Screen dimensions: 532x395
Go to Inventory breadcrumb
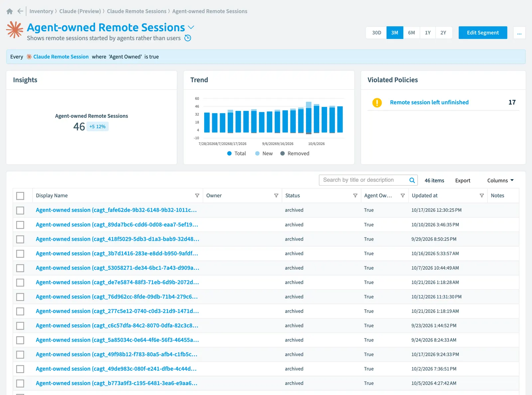tap(41, 11)
